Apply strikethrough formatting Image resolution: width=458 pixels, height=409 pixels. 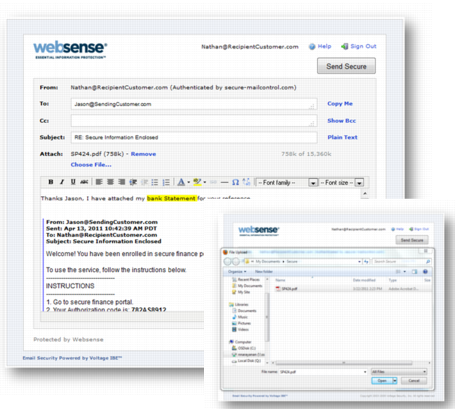tap(84, 182)
